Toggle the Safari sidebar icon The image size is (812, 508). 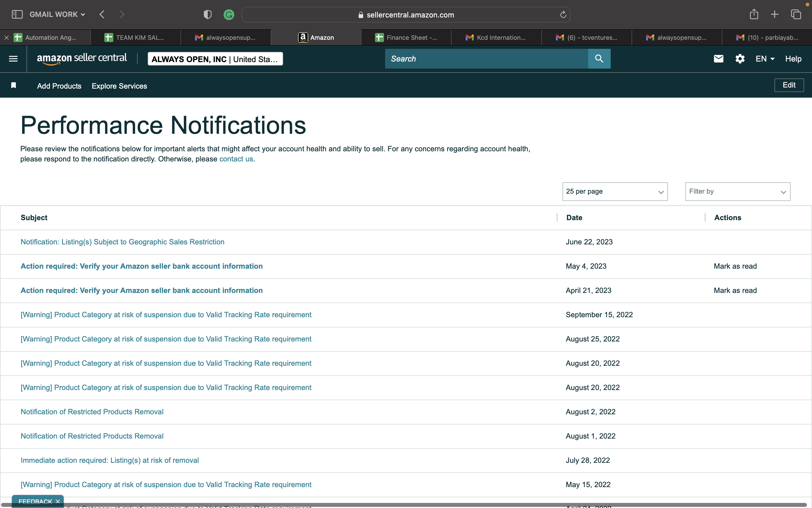click(x=17, y=14)
